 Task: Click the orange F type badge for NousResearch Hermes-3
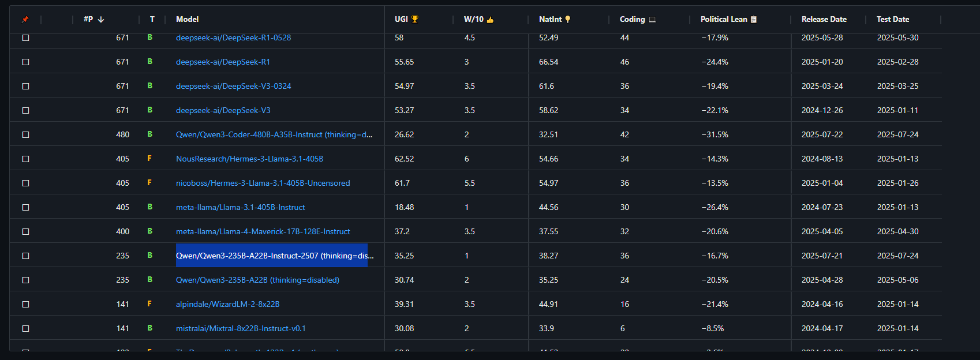tap(149, 158)
